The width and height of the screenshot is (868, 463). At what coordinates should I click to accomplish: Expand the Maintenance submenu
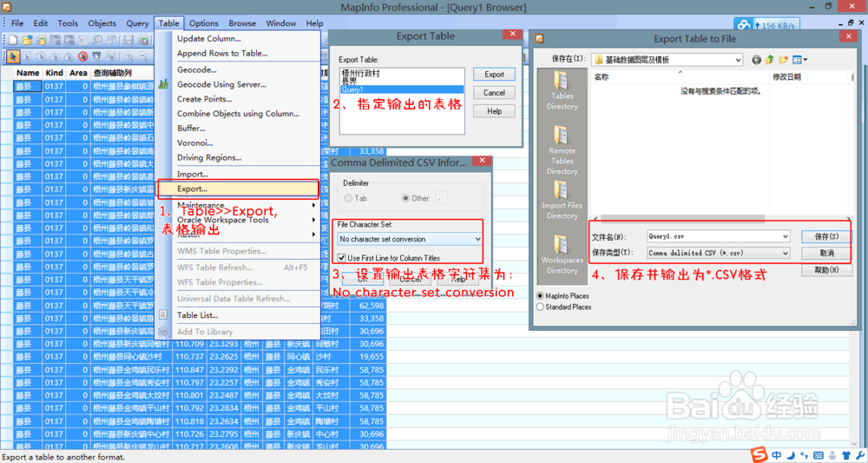tap(239, 205)
